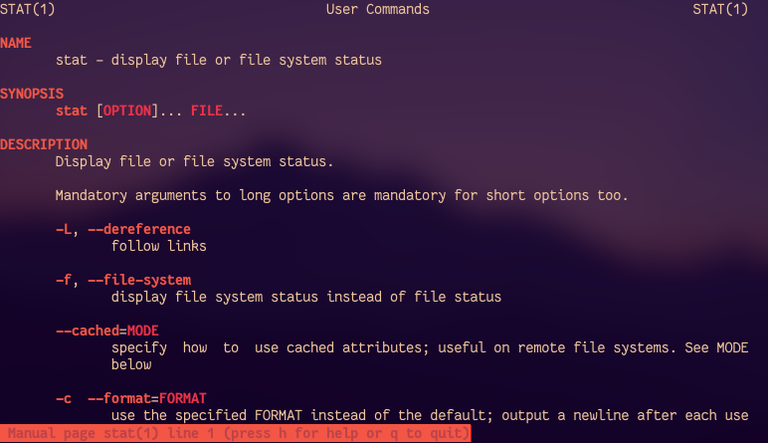Click STAT(1) header at top left
The width and height of the screenshot is (768, 443).
point(27,9)
